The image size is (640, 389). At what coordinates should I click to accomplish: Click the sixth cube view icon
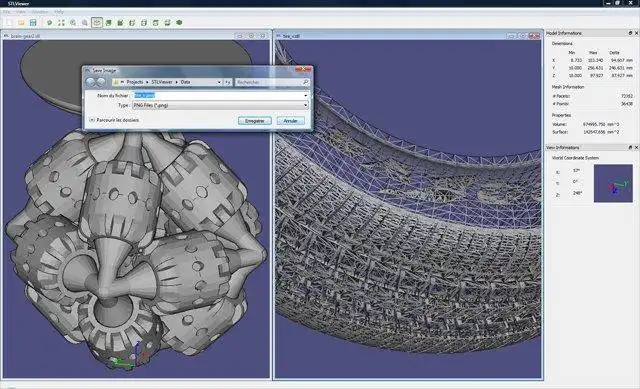coord(167,22)
